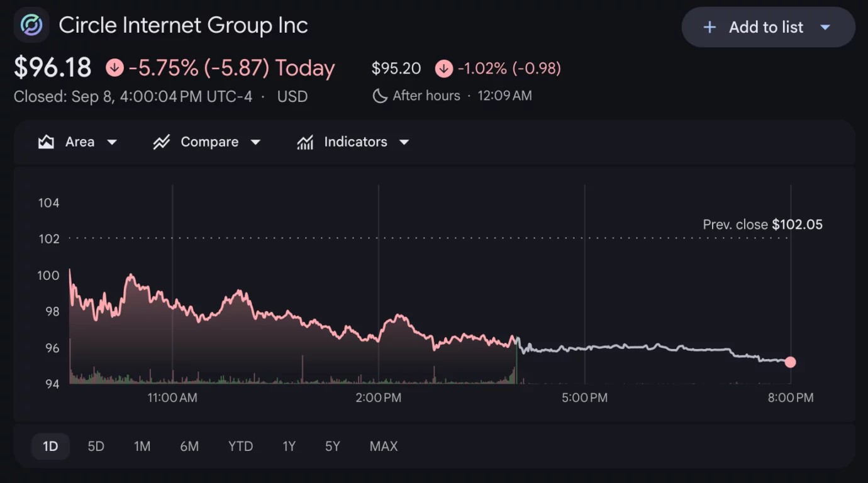Click the plus icon in Add to list
Image resolution: width=868 pixels, height=483 pixels.
tap(709, 27)
